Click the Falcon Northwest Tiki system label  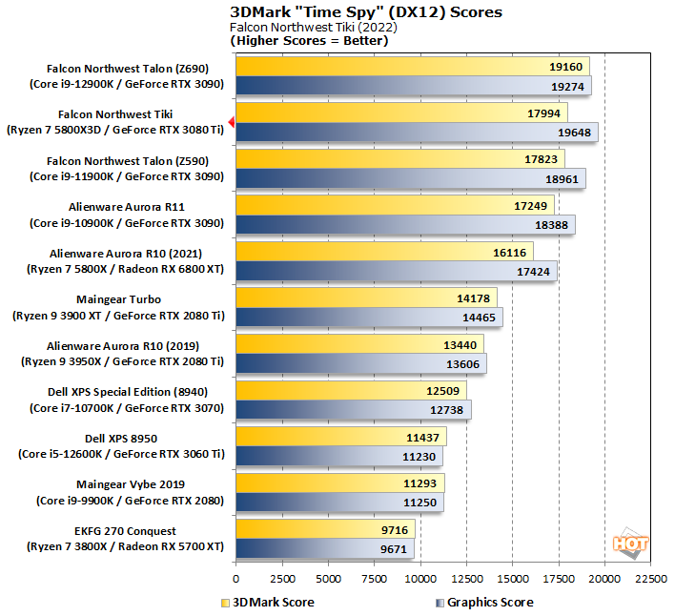[x=115, y=114]
